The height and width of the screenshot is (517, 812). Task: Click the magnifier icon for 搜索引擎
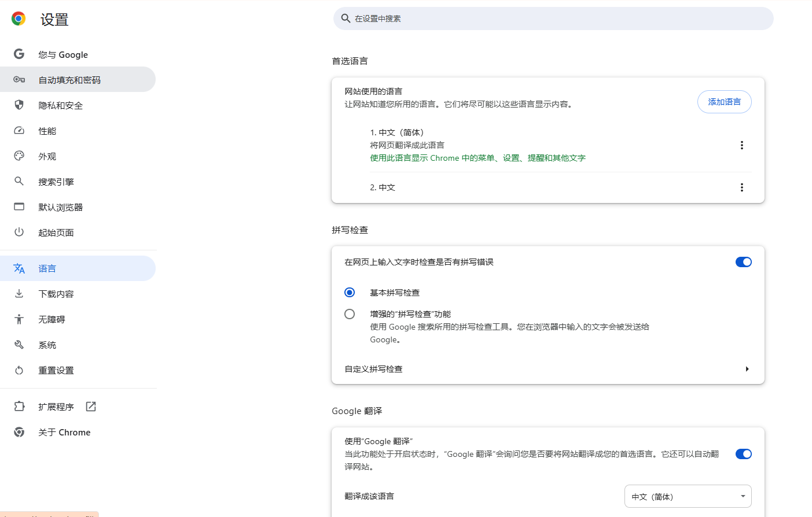tap(19, 181)
